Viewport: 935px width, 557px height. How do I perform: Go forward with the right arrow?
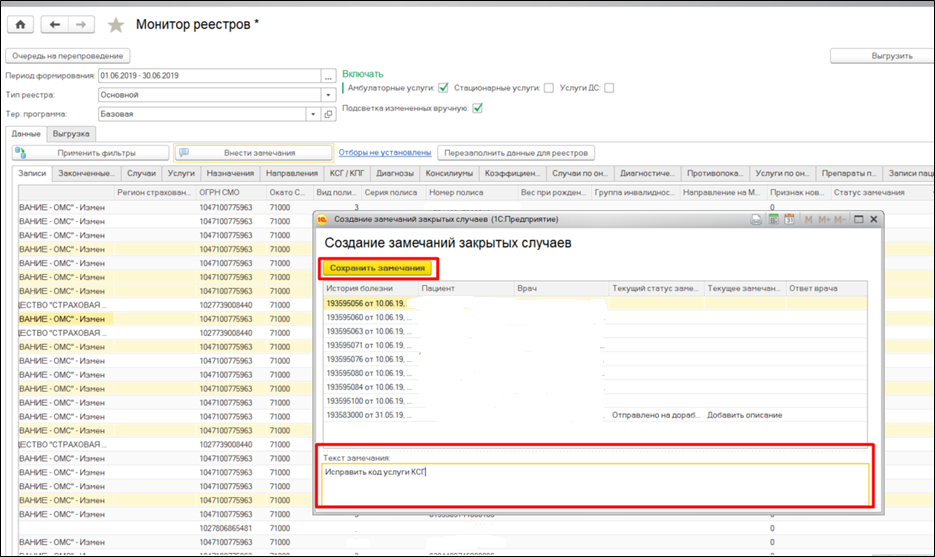(x=81, y=23)
